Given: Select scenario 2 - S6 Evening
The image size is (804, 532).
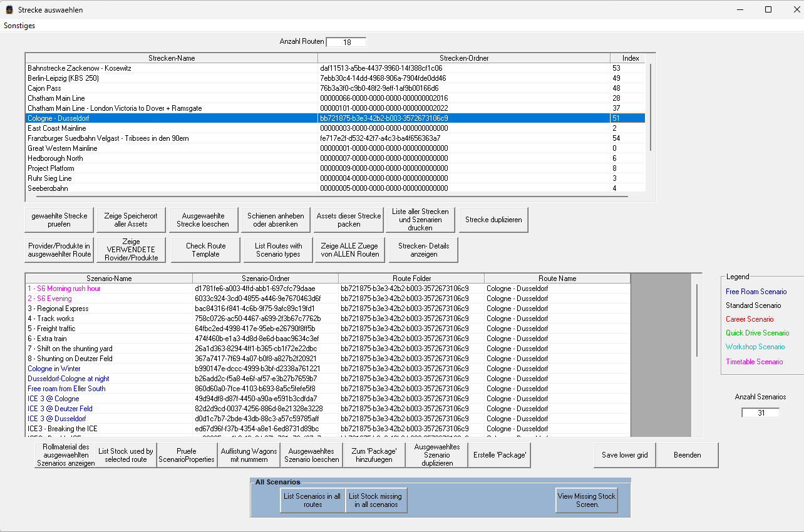Looking at the screenshot, I should tap(328, 299).
